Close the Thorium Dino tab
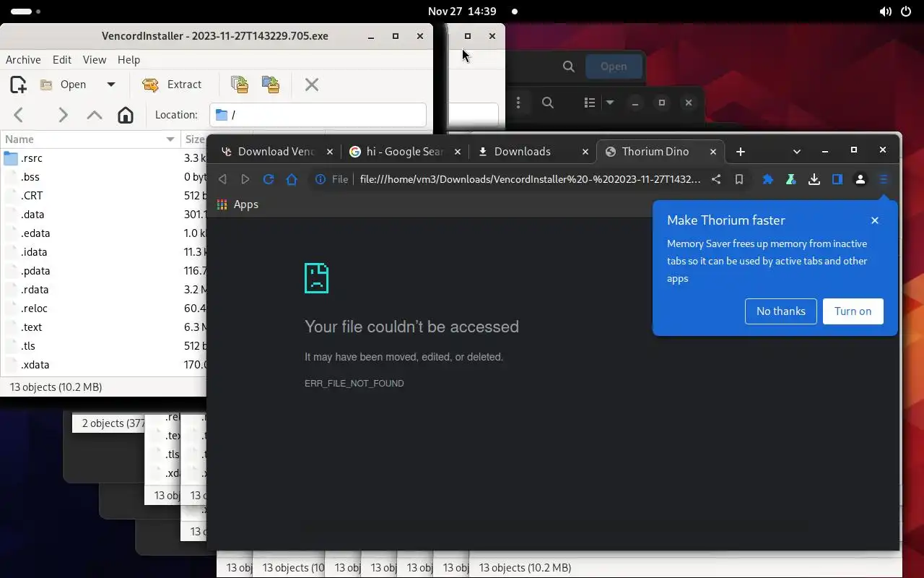 713,152
